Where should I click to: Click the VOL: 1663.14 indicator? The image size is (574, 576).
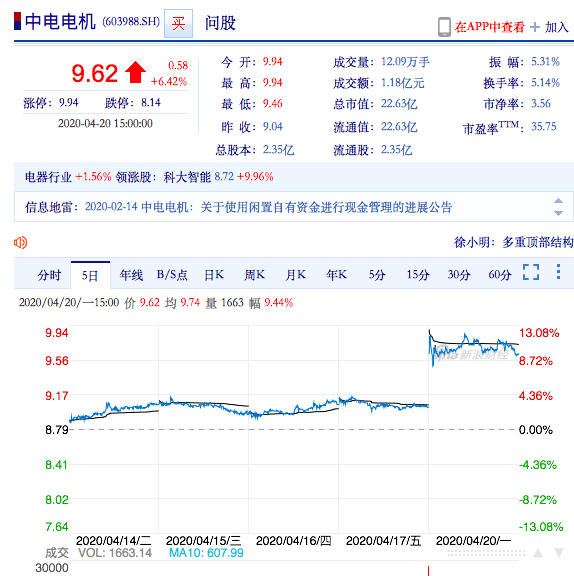115,553
